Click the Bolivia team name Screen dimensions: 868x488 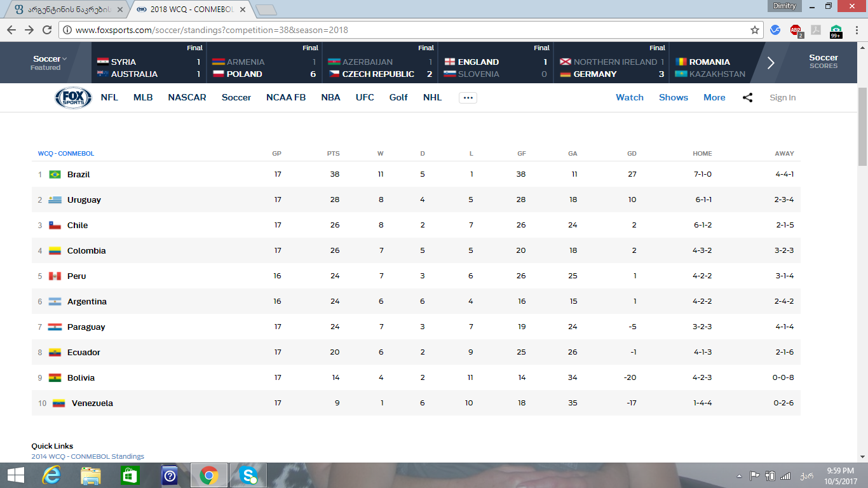click(x=81, y=377)
